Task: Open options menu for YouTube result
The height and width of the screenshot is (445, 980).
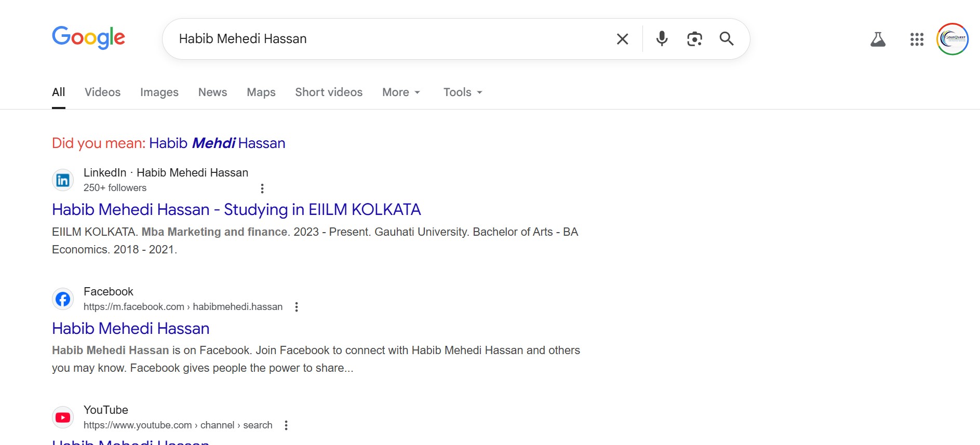Action: click(286, 425)
